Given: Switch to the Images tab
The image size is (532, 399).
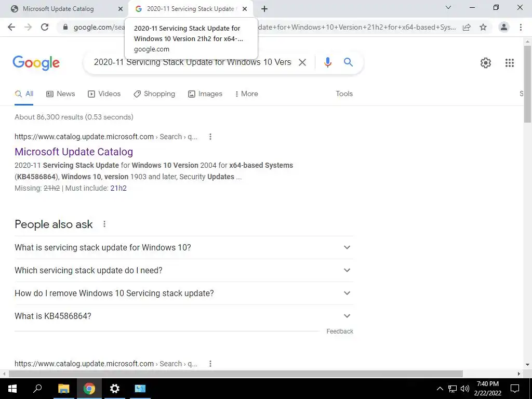Looking at the screenshot, I should point(205,94).
